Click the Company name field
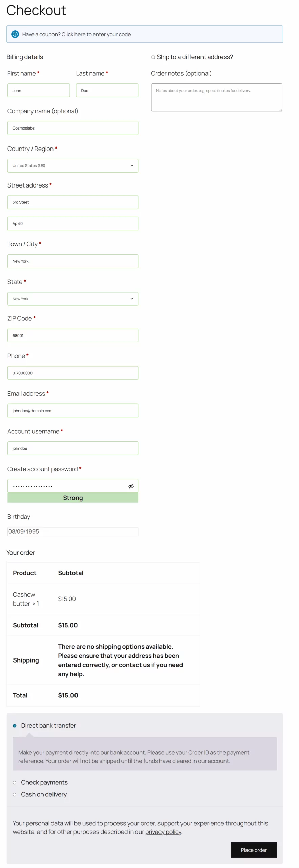The width and height of the screenshot is (299, 868). click(73, 128)
